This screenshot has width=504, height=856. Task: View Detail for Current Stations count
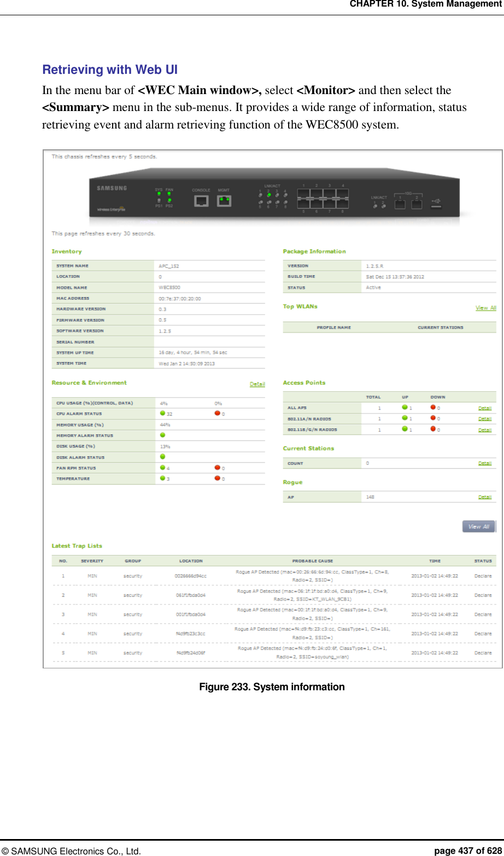point(484,463)
